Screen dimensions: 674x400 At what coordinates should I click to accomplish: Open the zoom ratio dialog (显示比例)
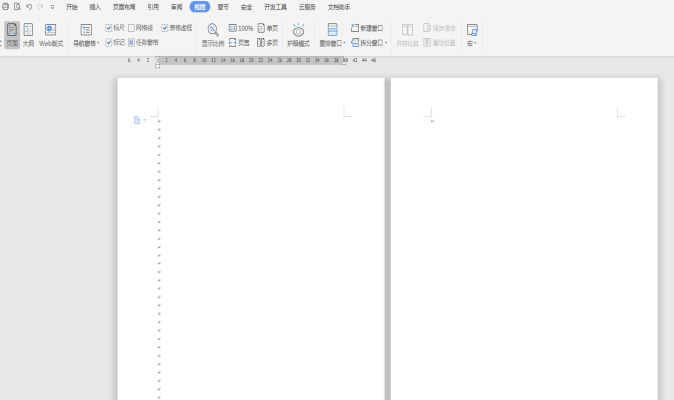point(213,35)
